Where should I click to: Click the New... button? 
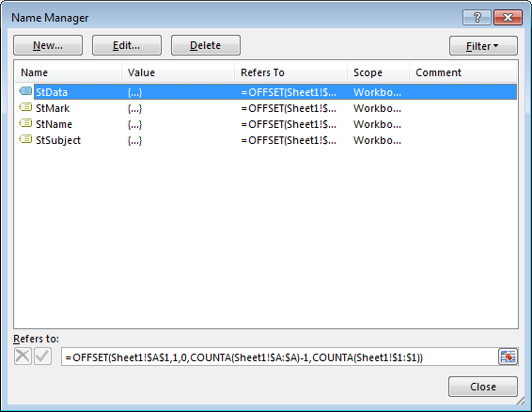(x=48, y=45)
